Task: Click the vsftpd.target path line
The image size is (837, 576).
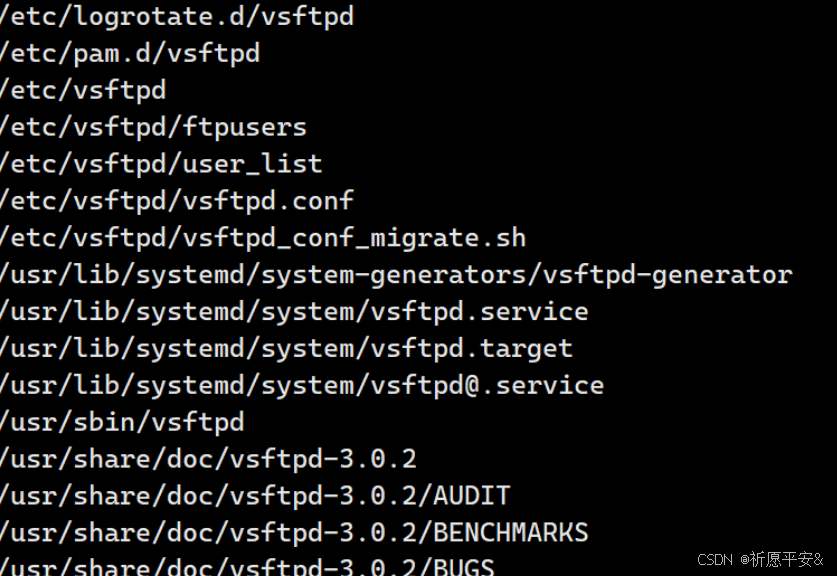Action: click(287, 349)
